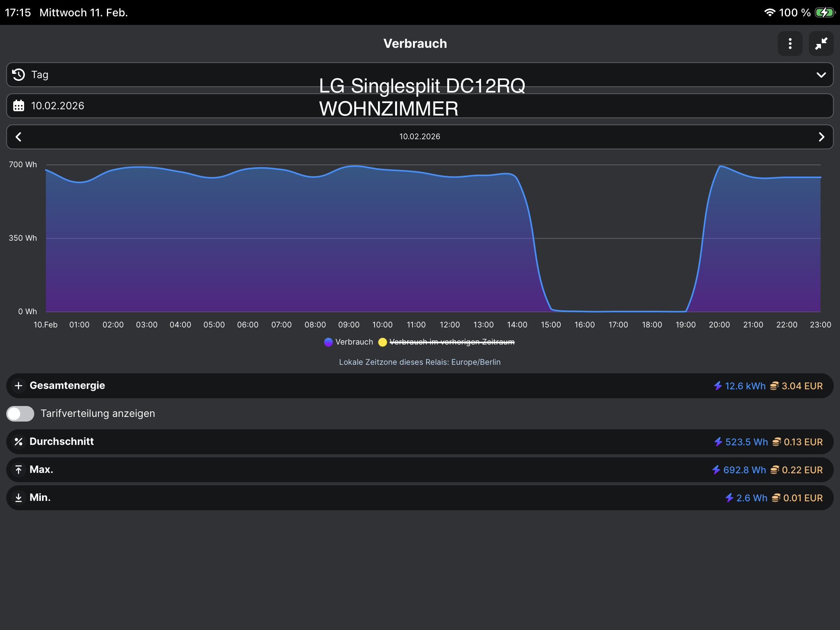Viewport: 840px width, 630px height.
Task: Click the calendar icon next to 10.02.2026
Action: tap(19, 106)
